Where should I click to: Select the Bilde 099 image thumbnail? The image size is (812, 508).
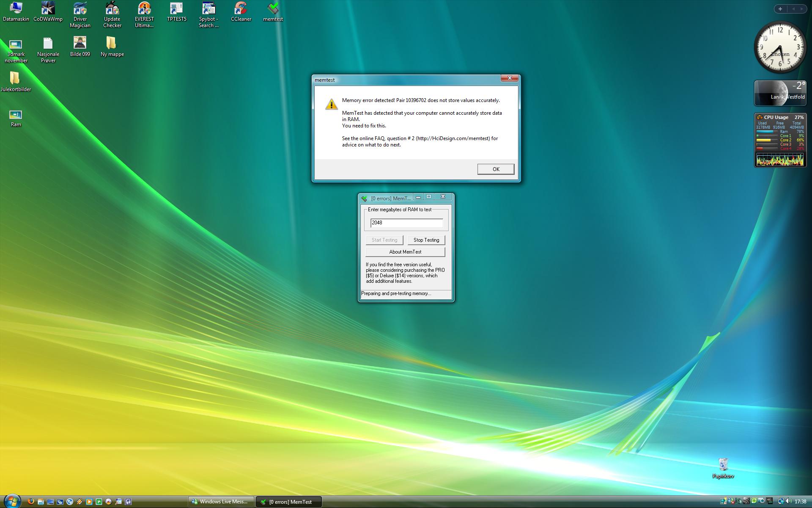click(80, 47)
